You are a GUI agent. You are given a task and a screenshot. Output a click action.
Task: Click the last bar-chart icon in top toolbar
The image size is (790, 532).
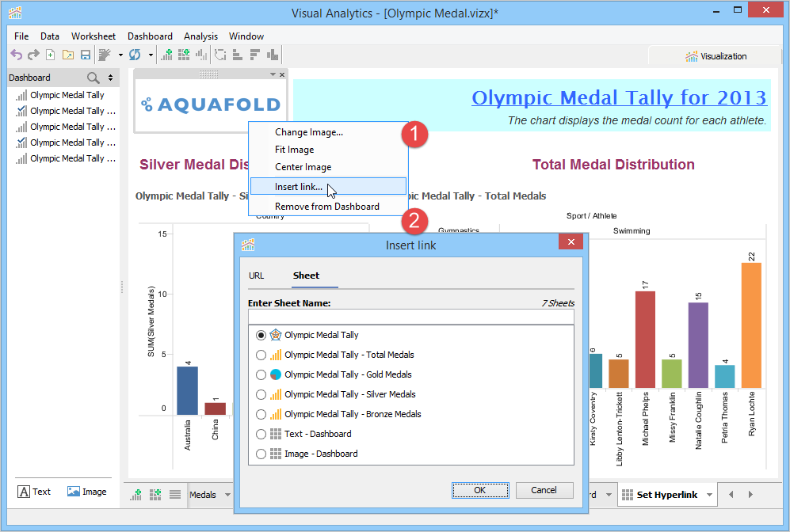(273, 55)
